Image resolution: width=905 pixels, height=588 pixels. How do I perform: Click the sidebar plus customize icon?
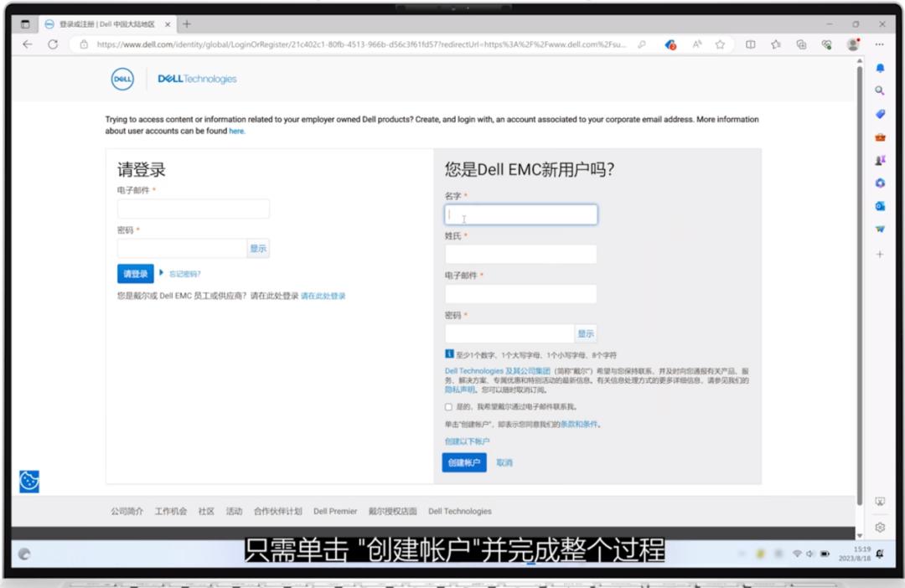coord(880,254)
